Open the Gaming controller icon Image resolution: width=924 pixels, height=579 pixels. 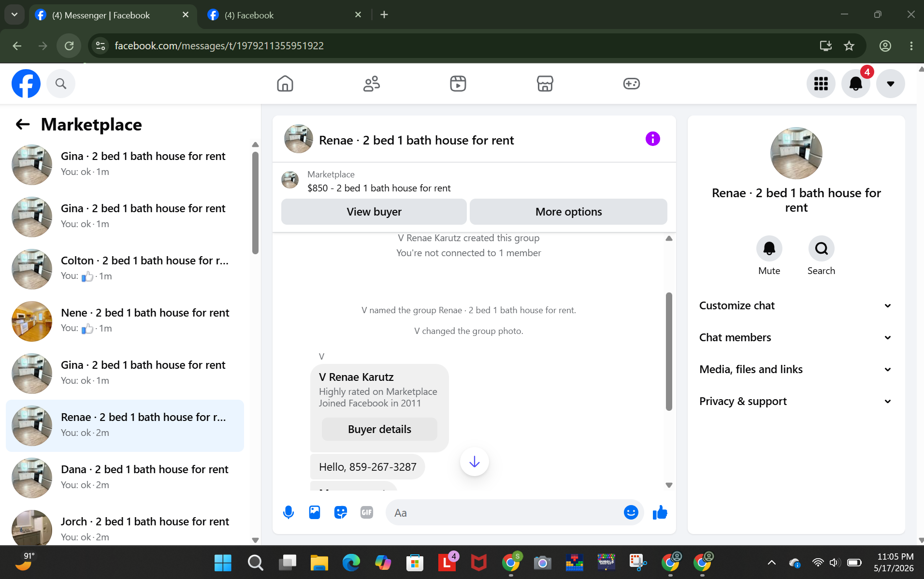(631, 84)
